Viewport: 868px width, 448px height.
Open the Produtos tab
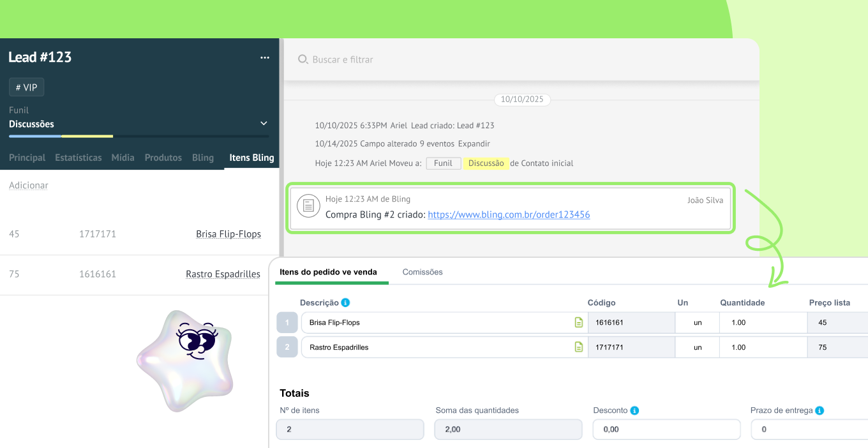(163, 158)
